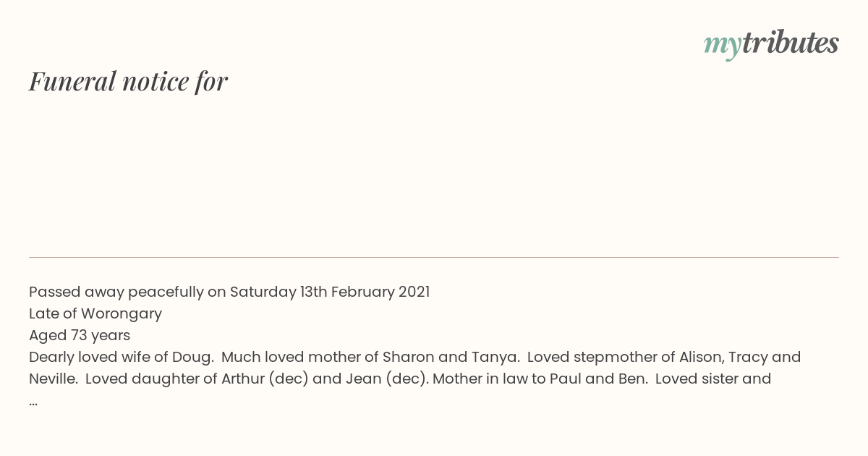Click the "Late of Worongary" line
The height and width of the screenshot is (456, 868).
coord(95,313)
